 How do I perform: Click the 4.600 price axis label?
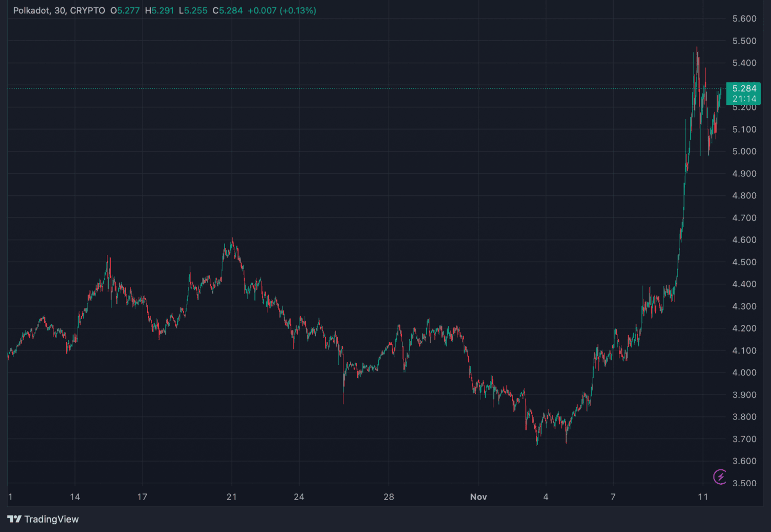click(744, 240)
